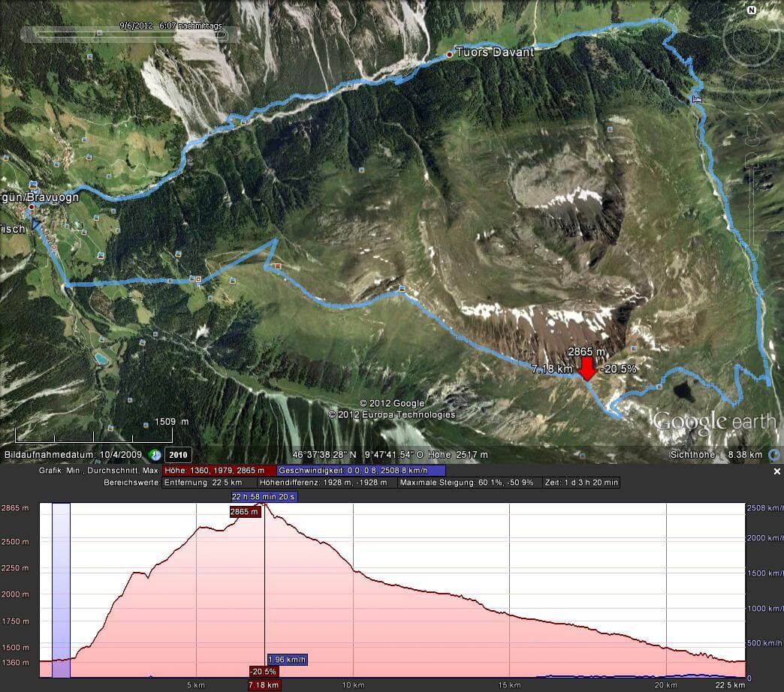Click the Bergün/Bravuogn town marker
784x692 pixels.
[x=31, y=206]
